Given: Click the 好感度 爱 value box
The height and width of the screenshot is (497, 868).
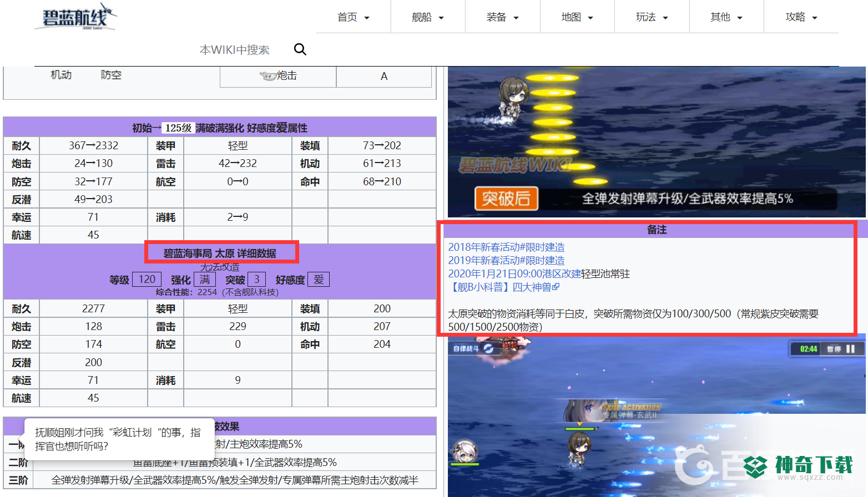Looking at the screenshot, I should pyautogui.click(x=319, y=279).
